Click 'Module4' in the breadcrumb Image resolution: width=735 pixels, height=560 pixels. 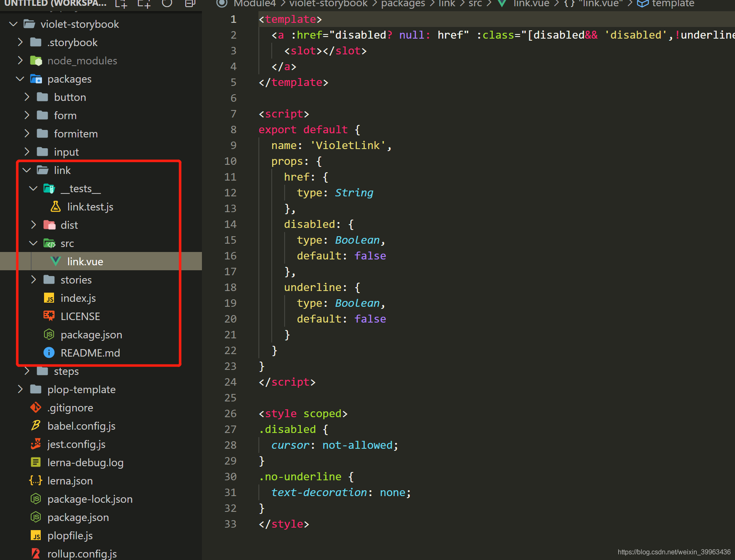(x=255, y=4)
